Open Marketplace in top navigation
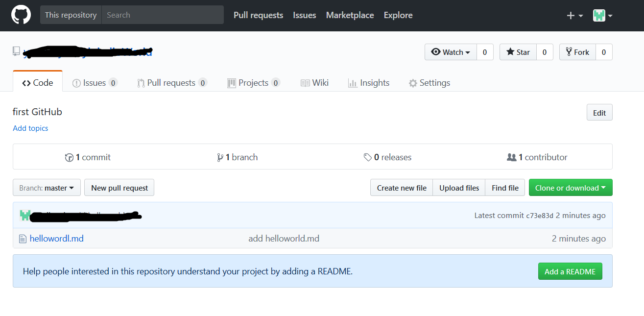 coord(350,15)
